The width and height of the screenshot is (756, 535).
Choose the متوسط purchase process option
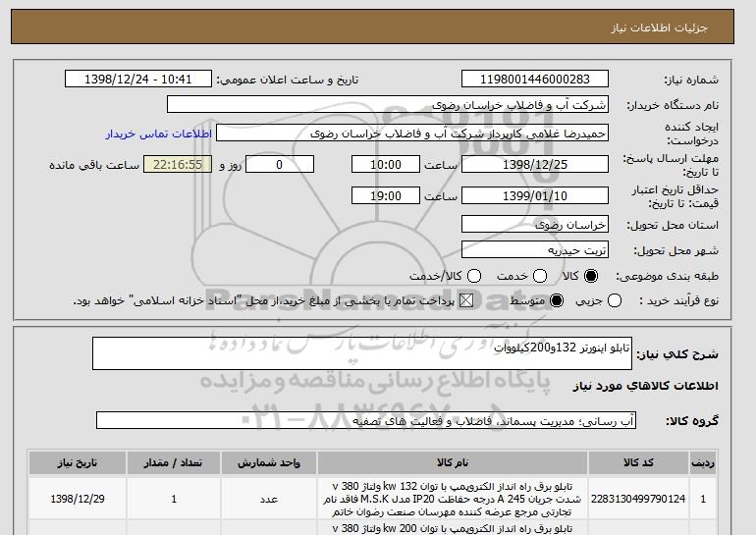(557, 300)
